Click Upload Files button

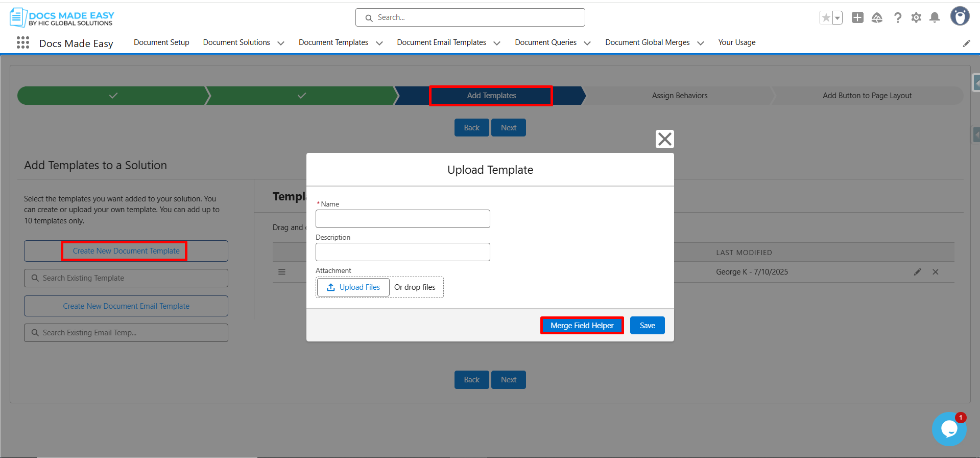[353, 287]
